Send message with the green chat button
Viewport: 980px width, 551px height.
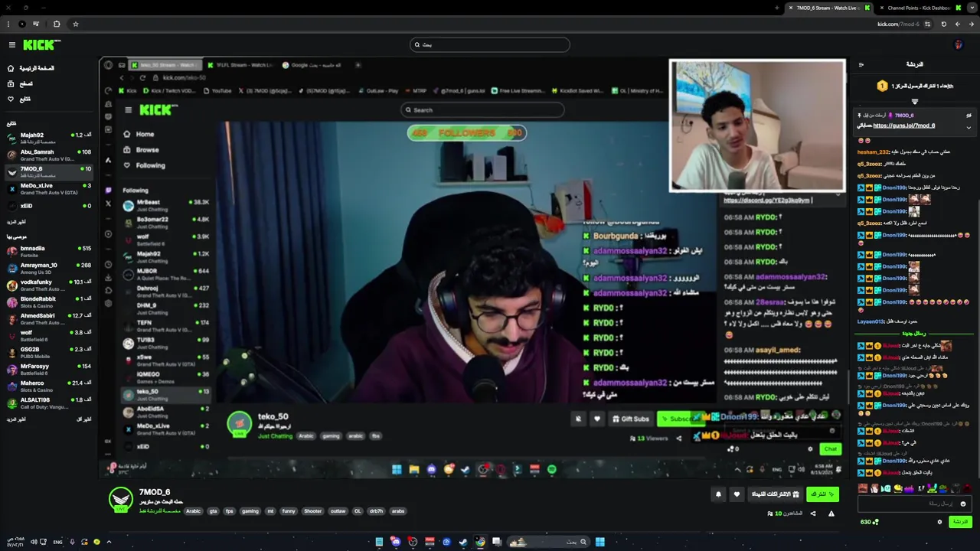959,522
